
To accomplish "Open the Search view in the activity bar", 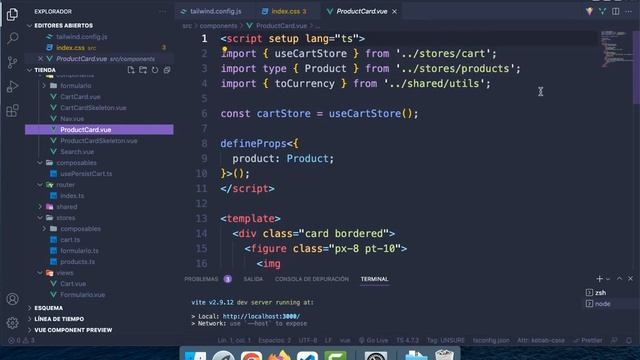I will click(12, 38).
